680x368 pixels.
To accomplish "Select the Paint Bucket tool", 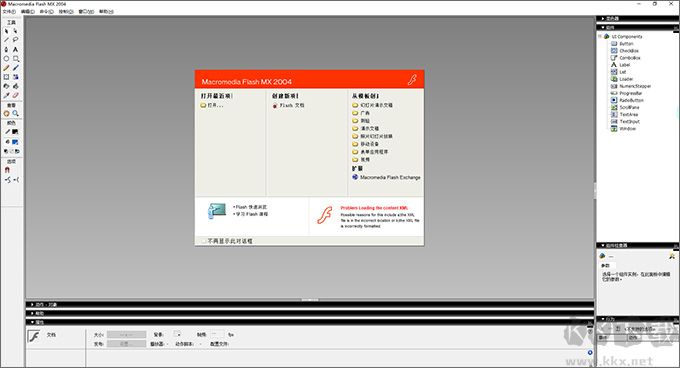I will click(x=16, y=86).
